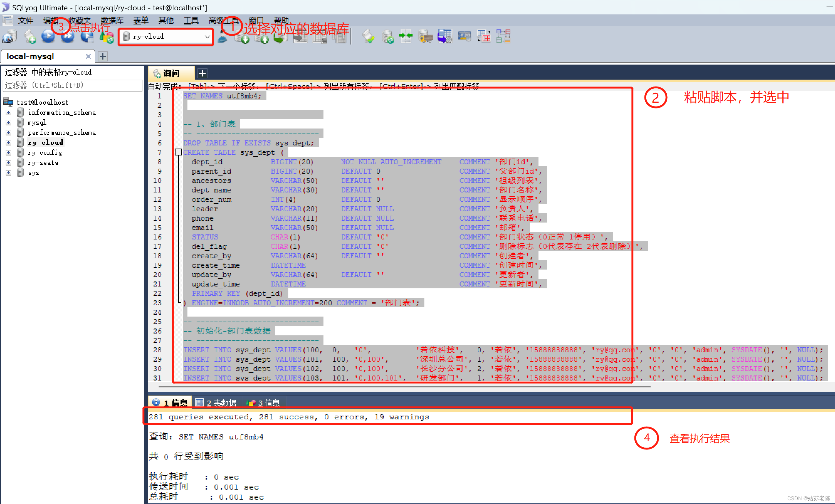Click the table icon with gray arrow
The image size is (835, 504).
[300, 36]
